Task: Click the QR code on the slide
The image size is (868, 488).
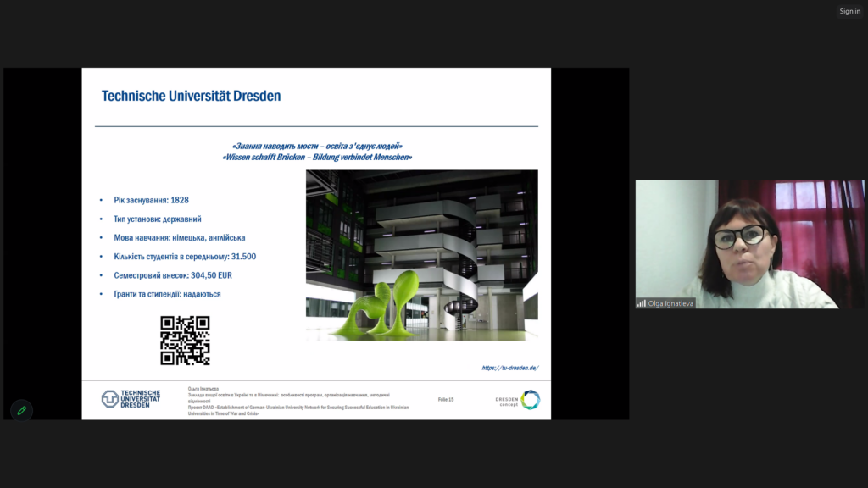Action: click(185, 341)
